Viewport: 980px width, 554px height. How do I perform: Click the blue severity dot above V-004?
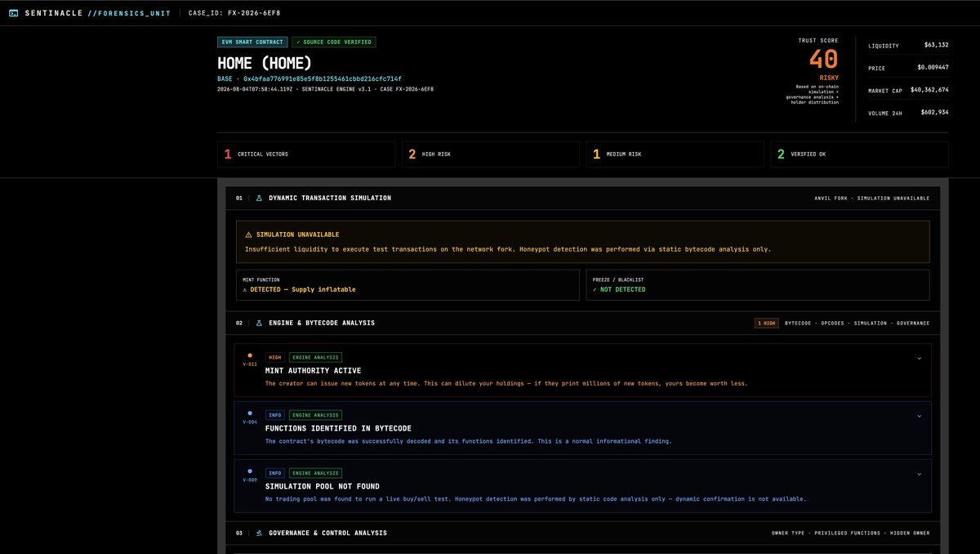250,413
